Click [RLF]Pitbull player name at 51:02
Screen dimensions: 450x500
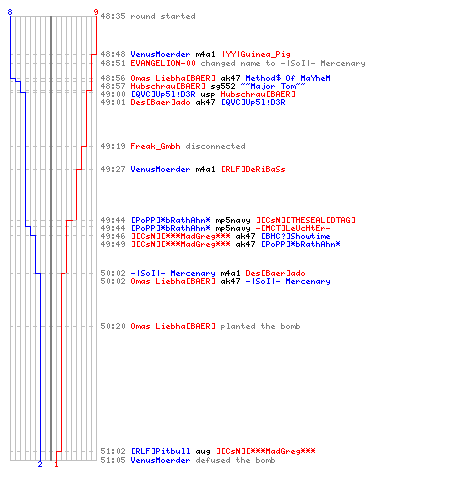[x=160, y=451]
